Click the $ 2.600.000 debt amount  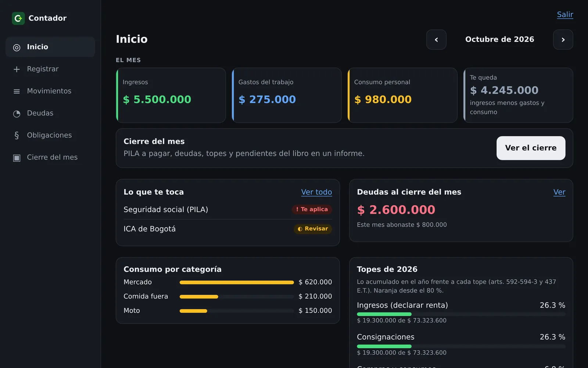pyautogui.click(x=396, y=210)
